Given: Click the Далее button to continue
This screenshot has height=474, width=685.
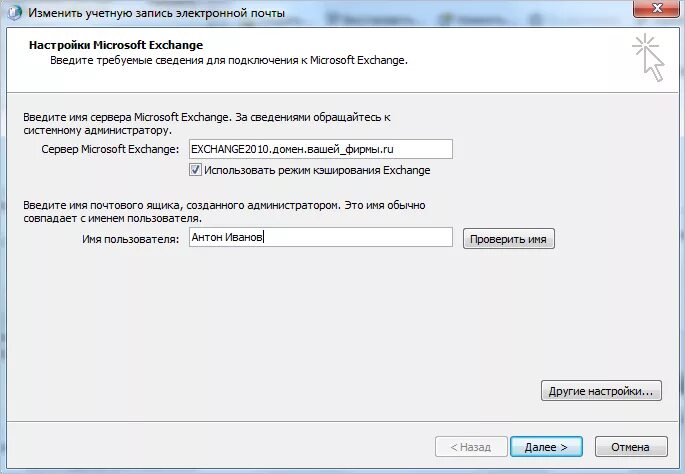Looking at the screenshot, I should click(x=546, y=447).
